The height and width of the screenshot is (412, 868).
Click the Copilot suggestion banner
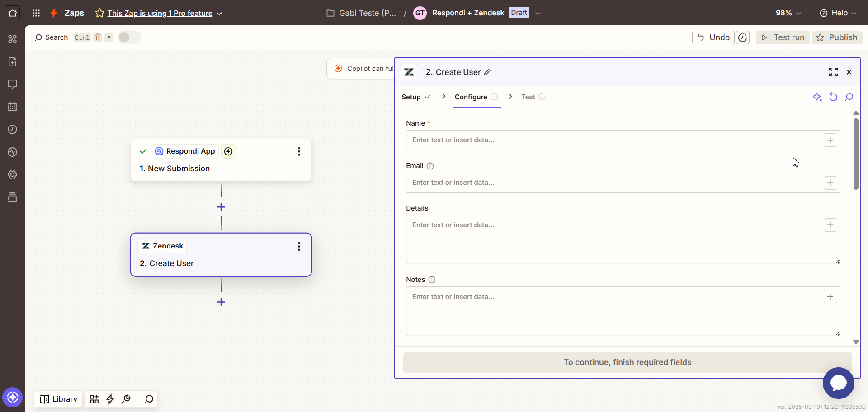click(x=361, y=69)
